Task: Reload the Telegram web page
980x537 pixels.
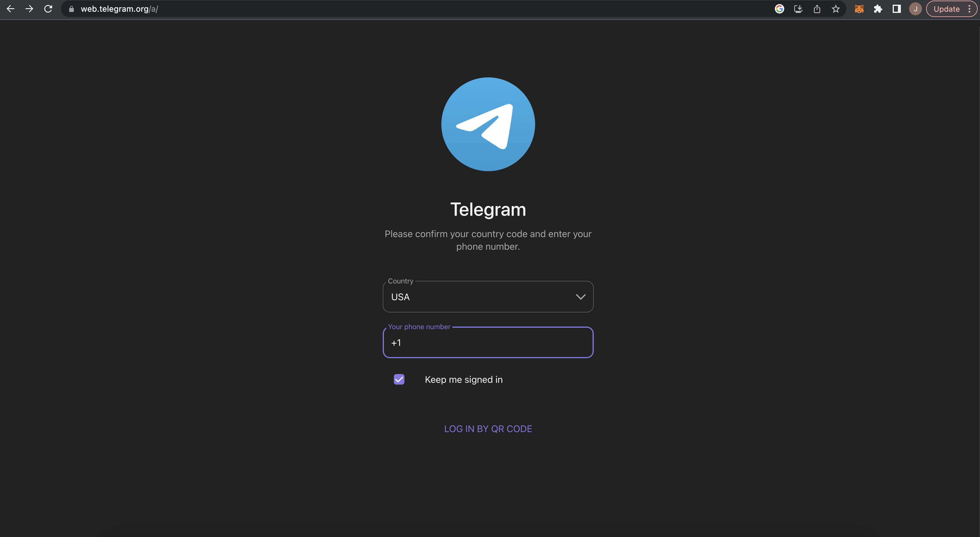Action: pos(48,9)
